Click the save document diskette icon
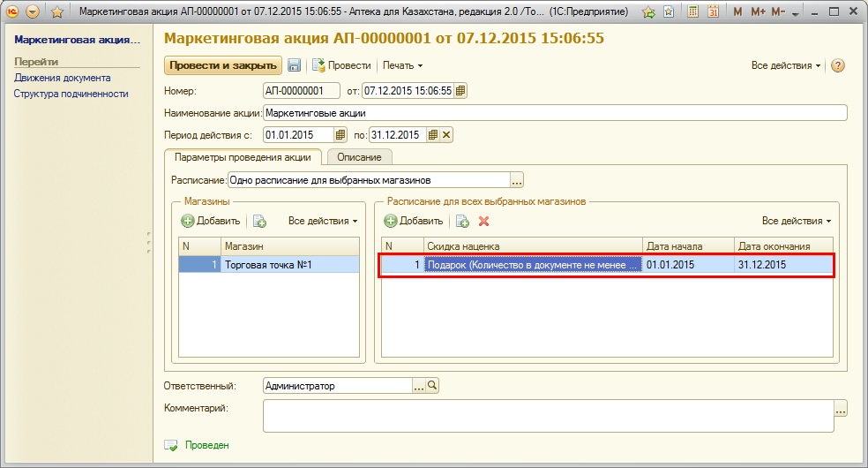The image size is (868, 468). point(295,65)
